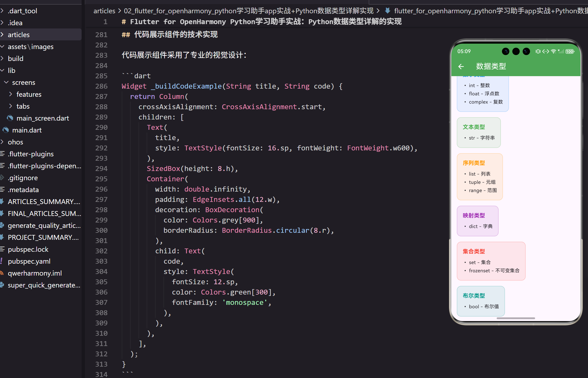Click the Dart icon beside main_screen.dart
This screenshot has width=588, height=378.
pyautogui.click(x=10, y=118)
